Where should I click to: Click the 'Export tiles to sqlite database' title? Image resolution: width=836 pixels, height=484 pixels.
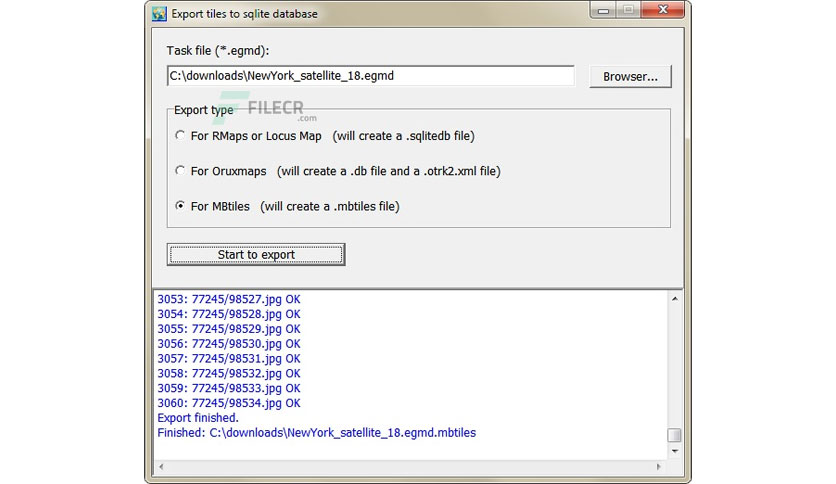pos(244,14)
